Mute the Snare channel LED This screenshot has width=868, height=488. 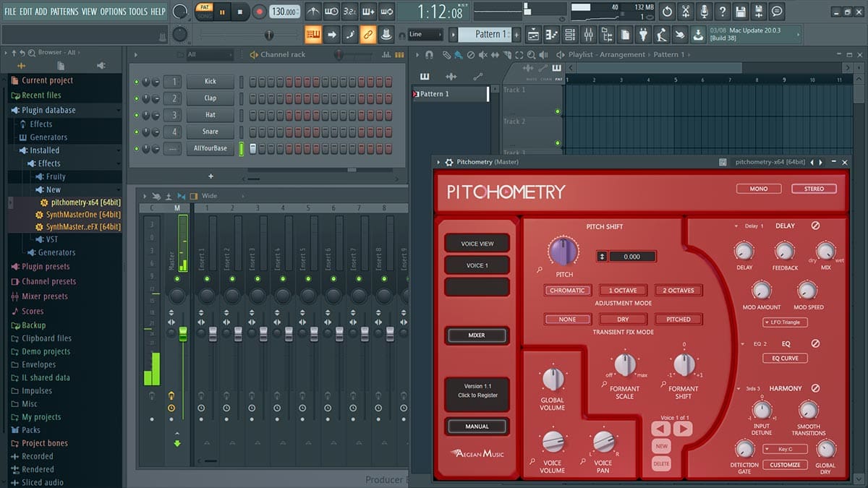(136, 132)
